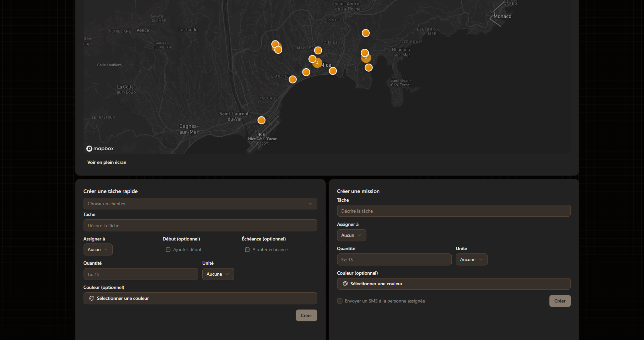Click the La Gaude label on the map
Viewport: 644px width, 340px height.
click(188, 30)
